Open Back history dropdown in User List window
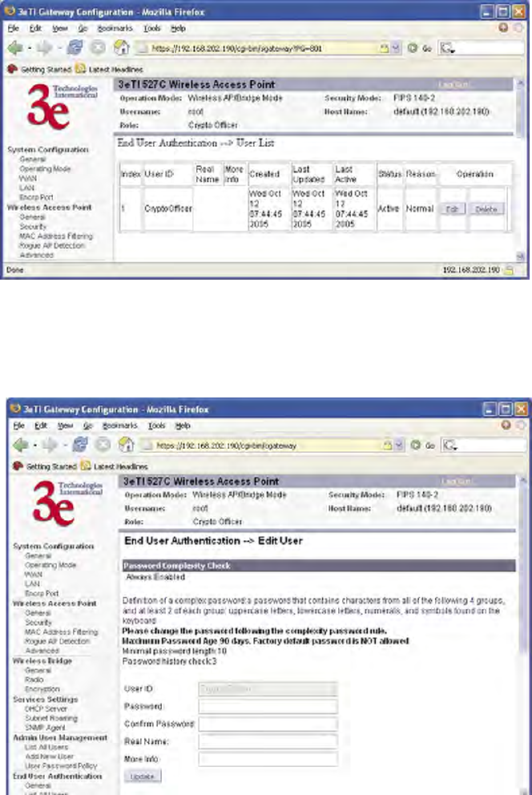532x795 pixels. click(x=29, y=49)
